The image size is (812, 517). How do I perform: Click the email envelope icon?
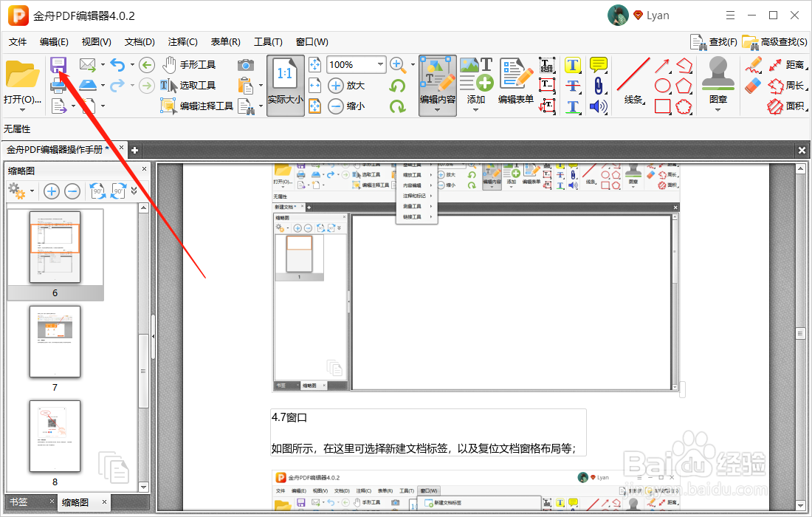coord(88,65)
